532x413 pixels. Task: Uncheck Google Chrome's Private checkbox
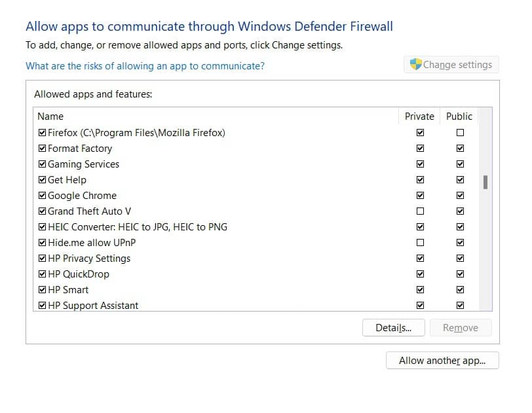point(419,195)
